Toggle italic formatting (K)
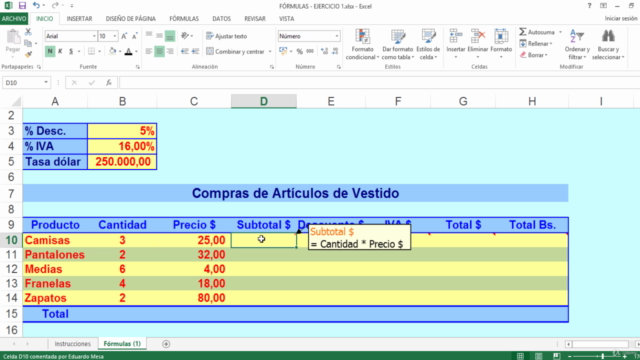640x360 pixels. (60, 51)
